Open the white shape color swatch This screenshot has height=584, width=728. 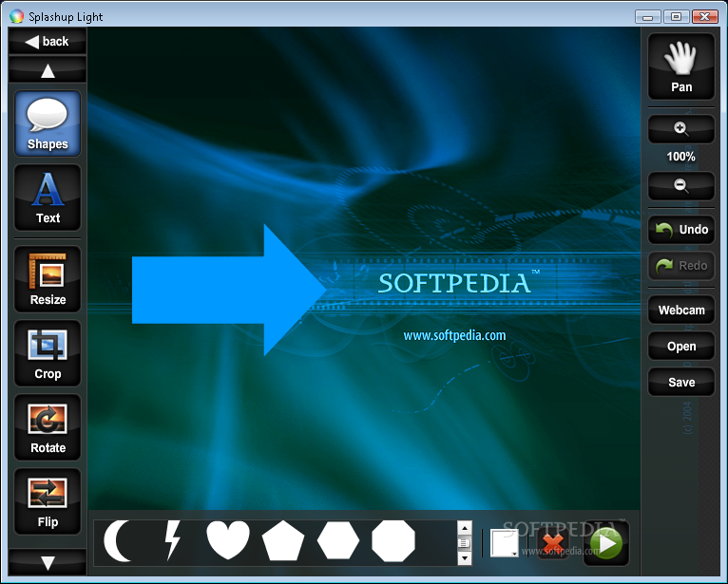[505, 543]
